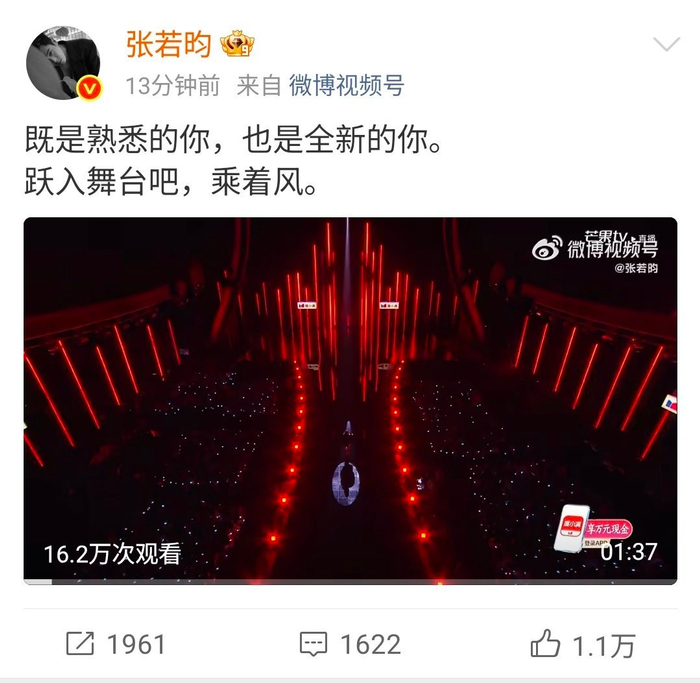700x683 pixels.
Task: Click the 1.1万 like count
Action: pyautogui.click(x=604, y=646)
